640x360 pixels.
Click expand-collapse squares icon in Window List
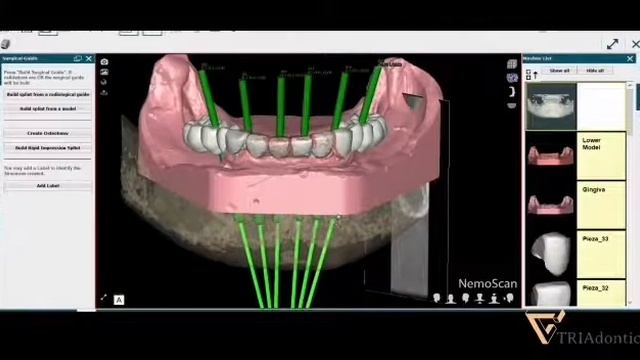tap(529, 74)
